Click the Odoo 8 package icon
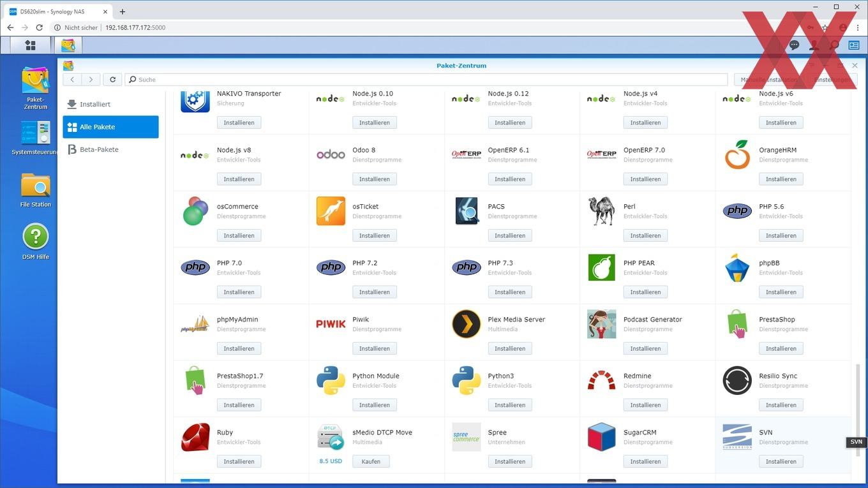The width and height of the screenshot is (868, 488). 331,154
